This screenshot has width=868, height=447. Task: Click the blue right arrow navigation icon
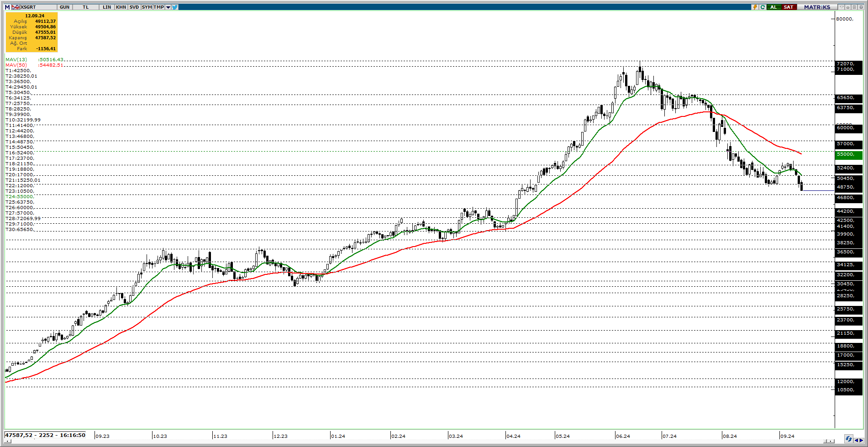(862, 440)
